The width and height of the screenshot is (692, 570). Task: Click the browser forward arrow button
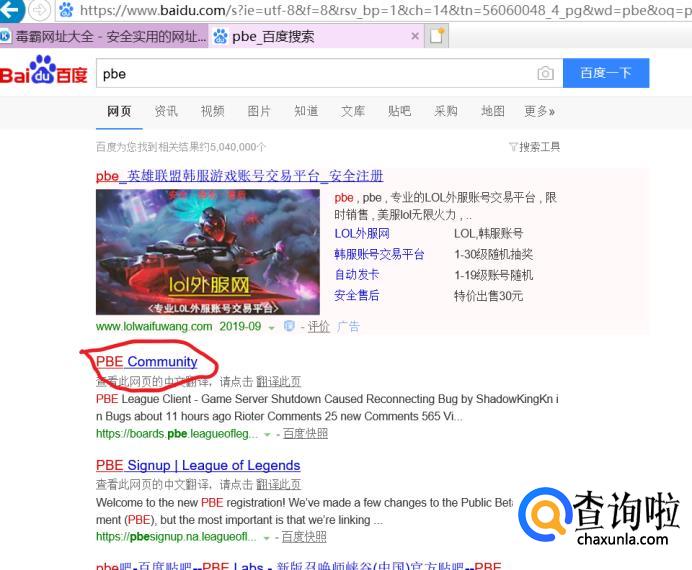pyautogui.click(x=39, y=10)
